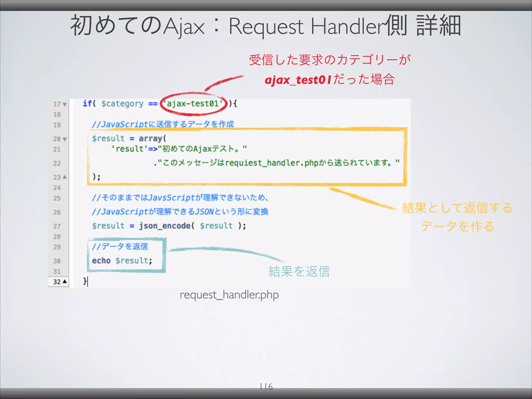Click the comment about converting to JSON
Viewport: 532px width, 399px height.
point(180,212)
